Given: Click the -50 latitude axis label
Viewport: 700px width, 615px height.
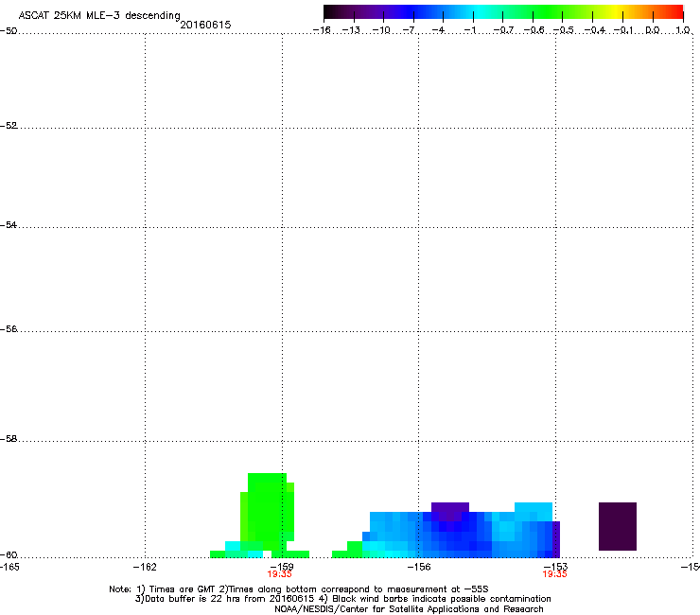Looking at the screenshot, I should pyautogui.click(x=9, y=31).
